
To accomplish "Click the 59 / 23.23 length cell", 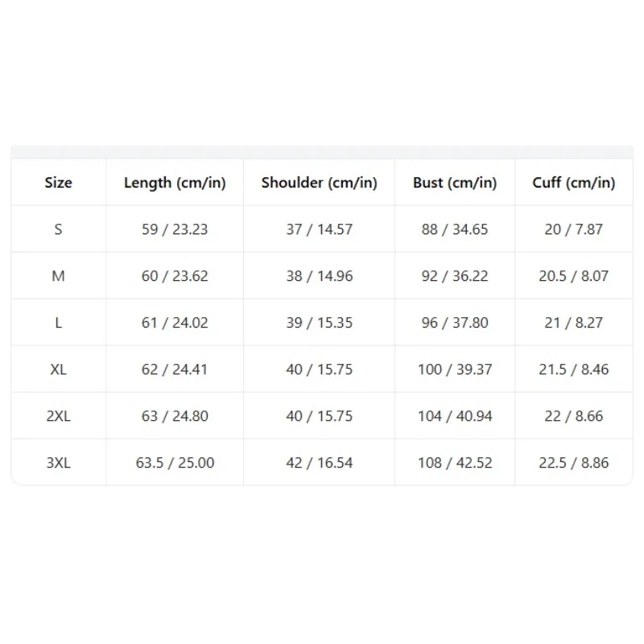I will pos(175,229).
